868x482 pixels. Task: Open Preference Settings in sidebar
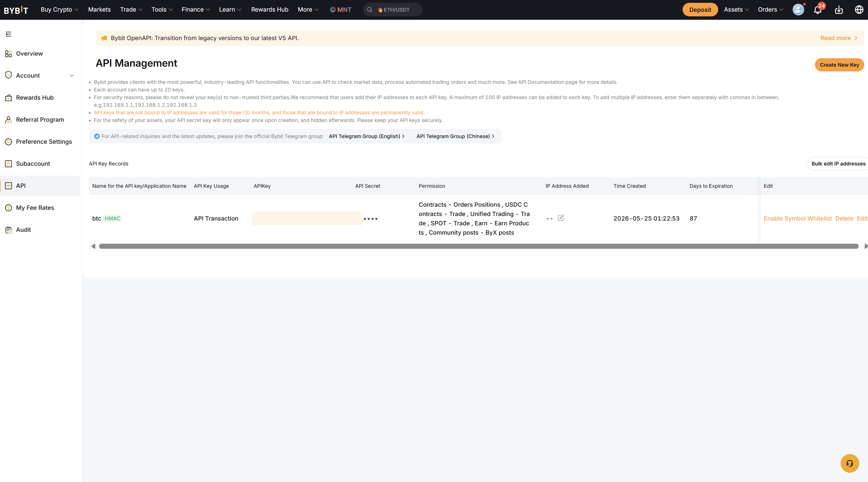[x=44, y=141]
